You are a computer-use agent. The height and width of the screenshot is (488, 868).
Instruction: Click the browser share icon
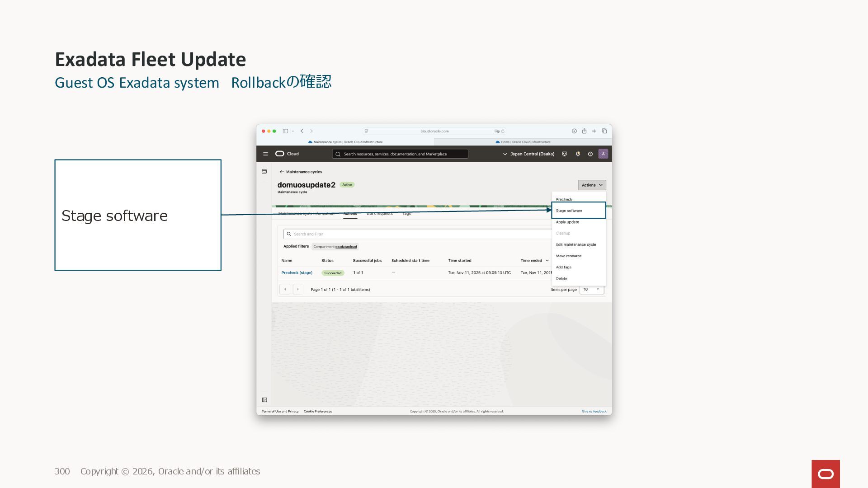tap(584, 131)
